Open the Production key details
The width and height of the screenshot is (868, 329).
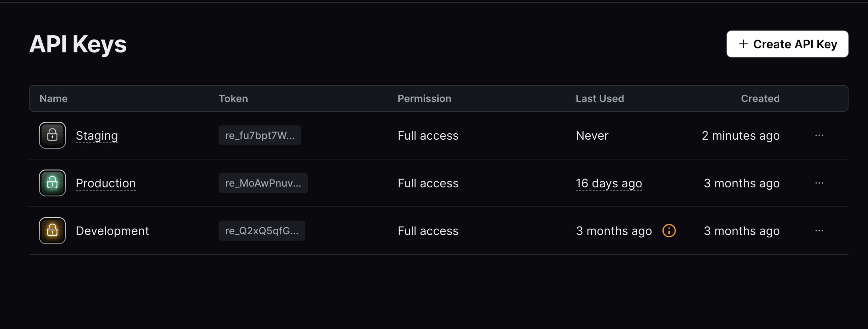point(106,183)
